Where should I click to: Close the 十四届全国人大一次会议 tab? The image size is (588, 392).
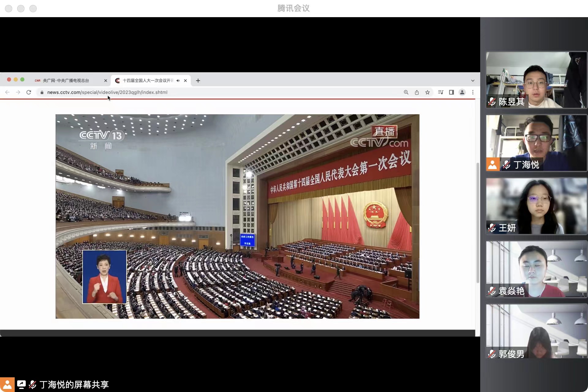[185, 81]
